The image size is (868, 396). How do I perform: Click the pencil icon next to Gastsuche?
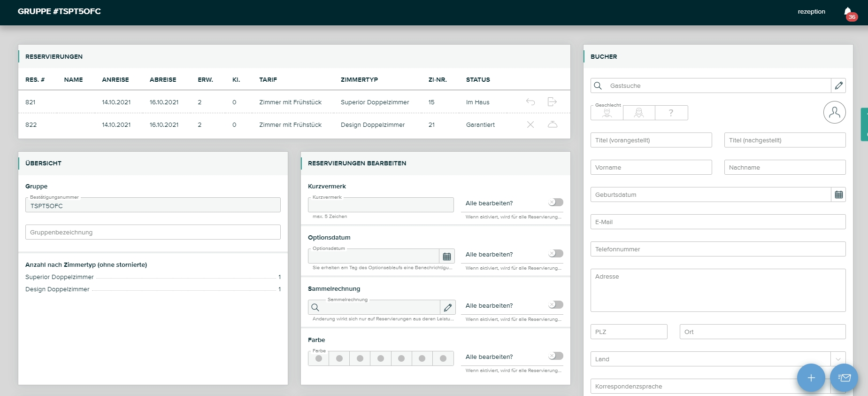pos(838,85)
